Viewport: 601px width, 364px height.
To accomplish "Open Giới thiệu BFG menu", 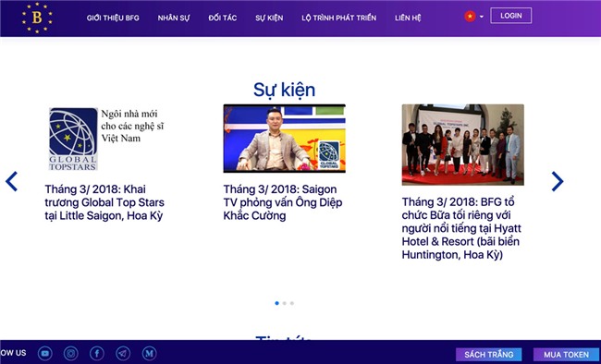I will click(113, 18).
